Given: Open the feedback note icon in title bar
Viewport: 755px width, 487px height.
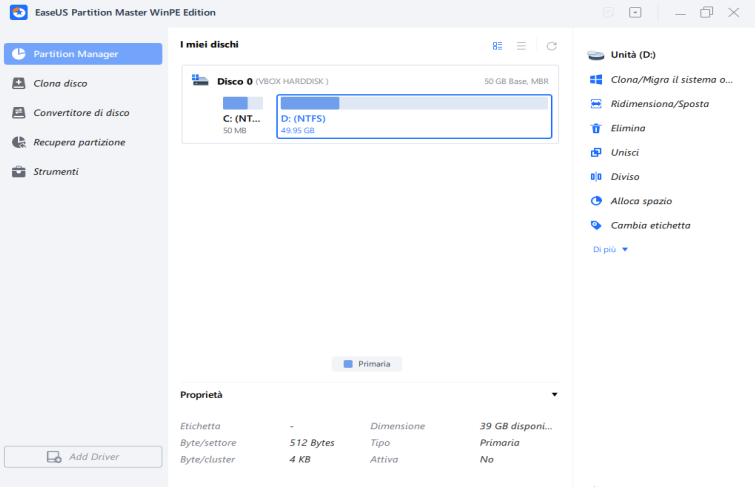Looking at the screenshot, I should pyautogui.click(x=609, y=13).
